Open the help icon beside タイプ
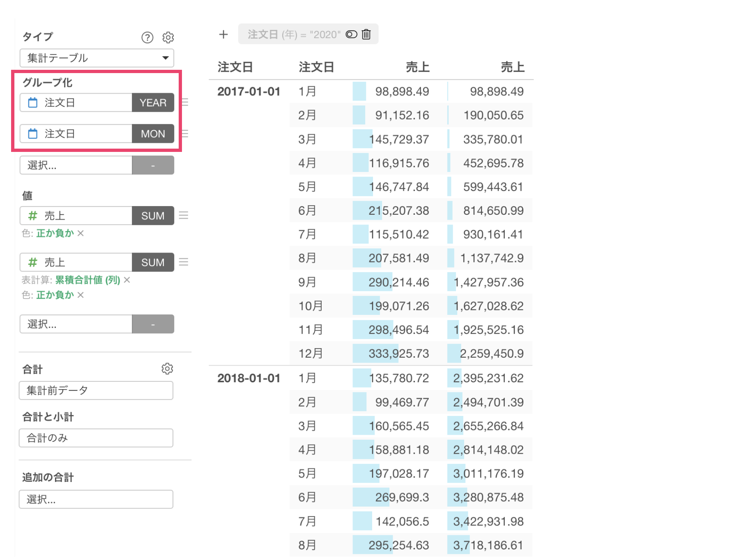Image resolution: width=732 pixels, height=560 pixels. point(147,37)
